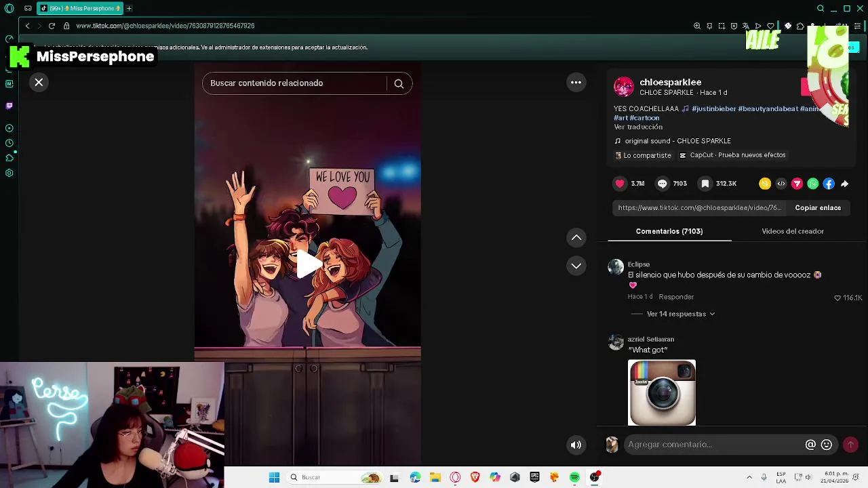The height and width of the screenshot is (488, 868).
Task: Open the #beautyandabeat hashtag
Action: pos(768,108)
